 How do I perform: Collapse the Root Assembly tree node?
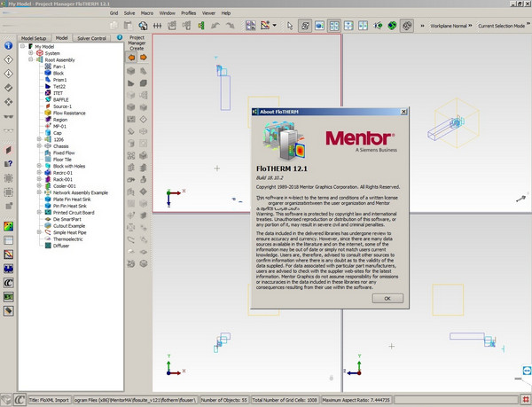tap(30, 59)
